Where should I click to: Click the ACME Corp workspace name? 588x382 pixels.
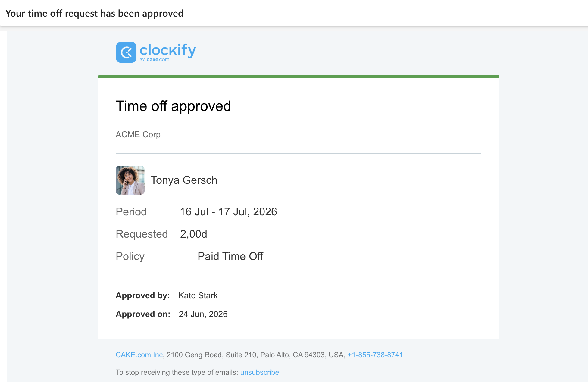(x=138, y=135)
